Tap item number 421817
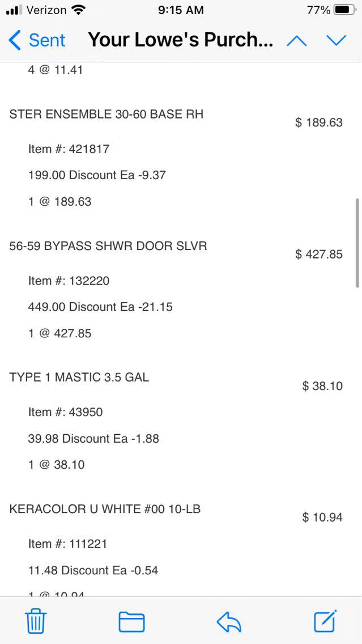362x644 pixels. 69,149
